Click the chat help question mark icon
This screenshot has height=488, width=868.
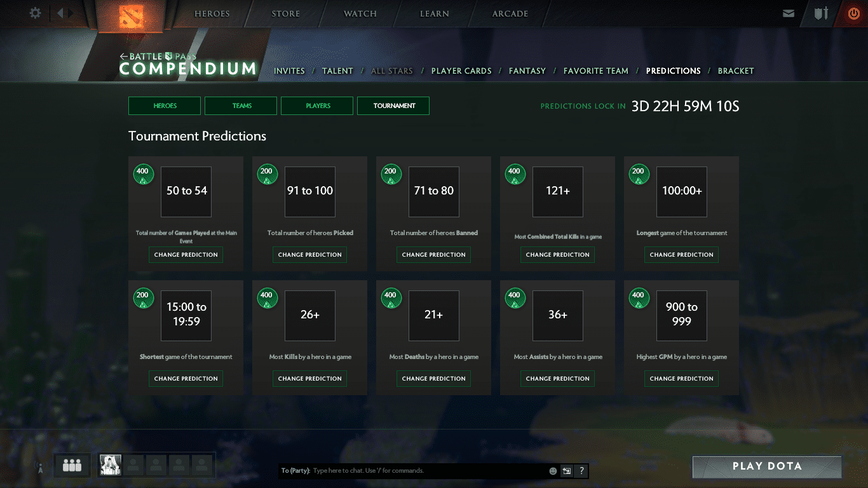coord(581,471)
